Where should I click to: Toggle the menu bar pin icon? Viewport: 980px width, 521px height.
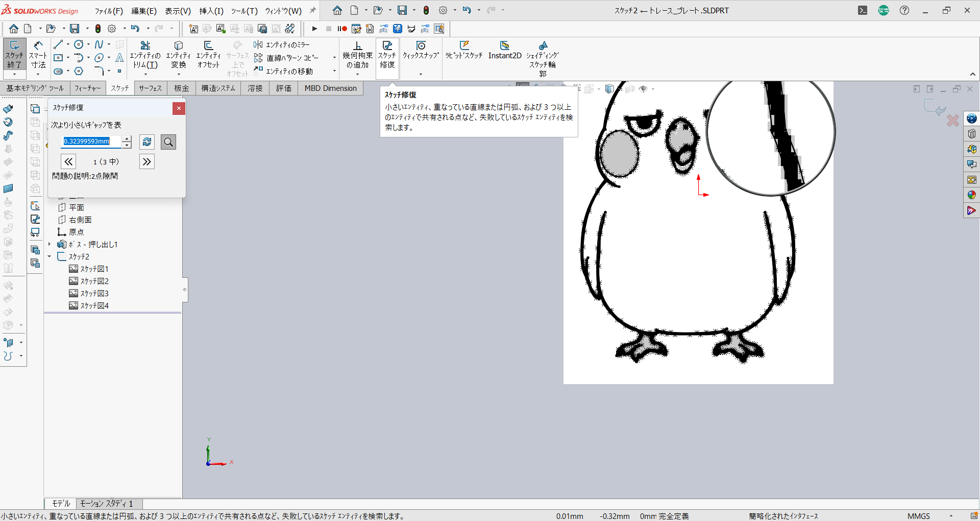click(x=313, y=10)
